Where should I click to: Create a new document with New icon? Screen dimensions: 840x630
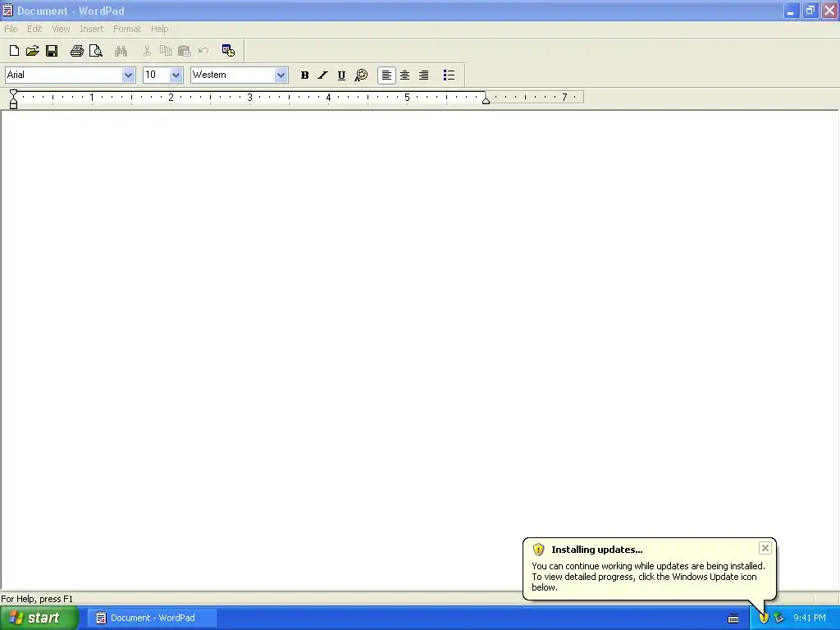point(15,51)
